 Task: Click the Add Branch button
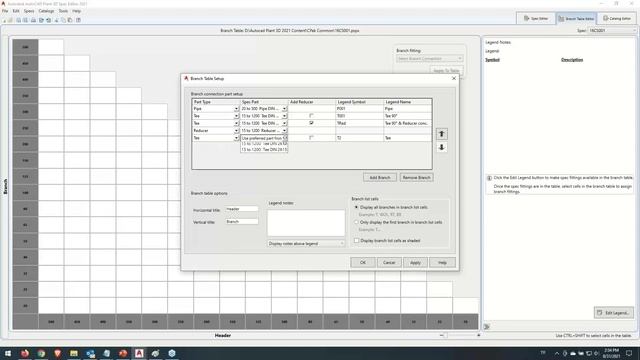[380, 178]
